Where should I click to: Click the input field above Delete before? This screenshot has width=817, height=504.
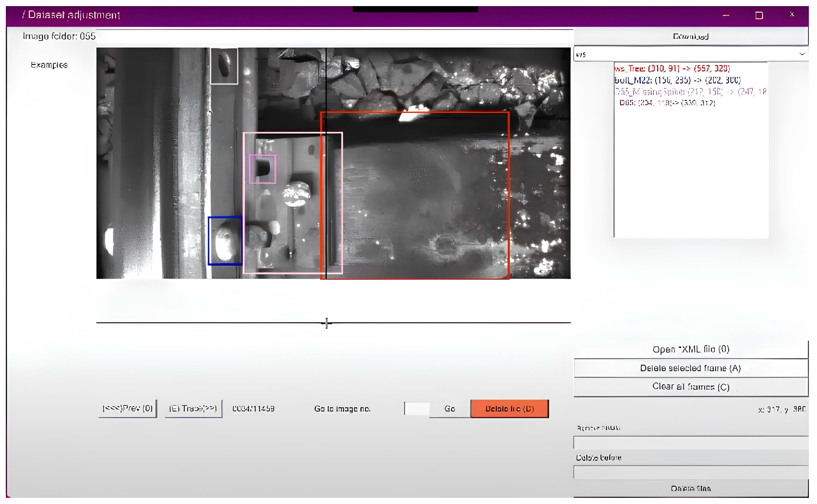click(x=690, y=442)
